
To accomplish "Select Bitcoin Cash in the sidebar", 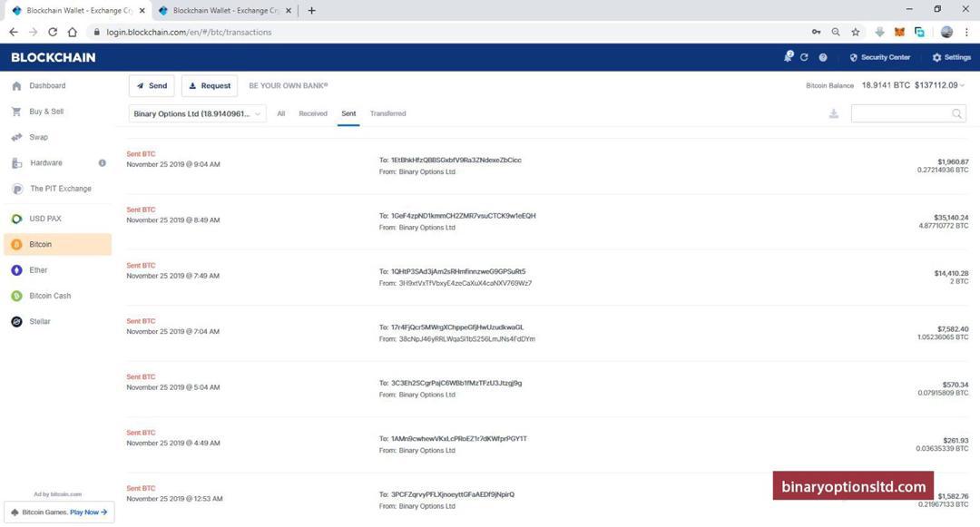I will (x=57, y=296).
